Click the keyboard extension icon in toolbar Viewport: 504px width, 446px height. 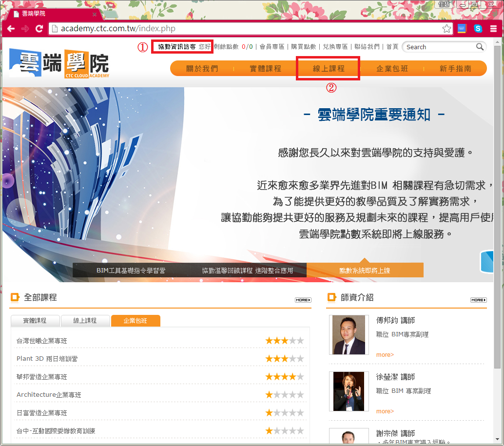(462, 29)
